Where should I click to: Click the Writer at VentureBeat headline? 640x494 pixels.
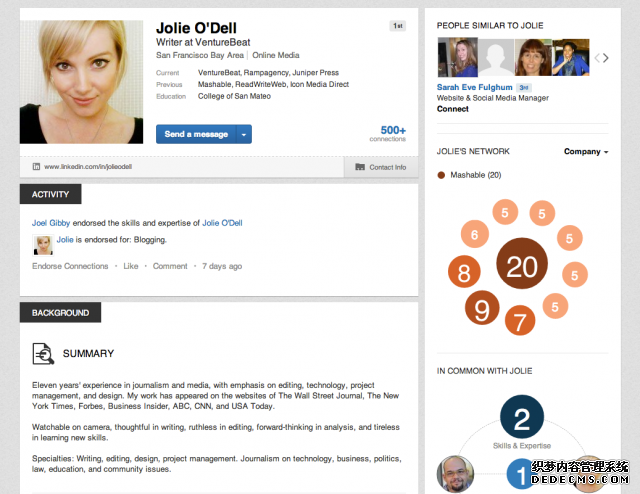pos(203,42)
